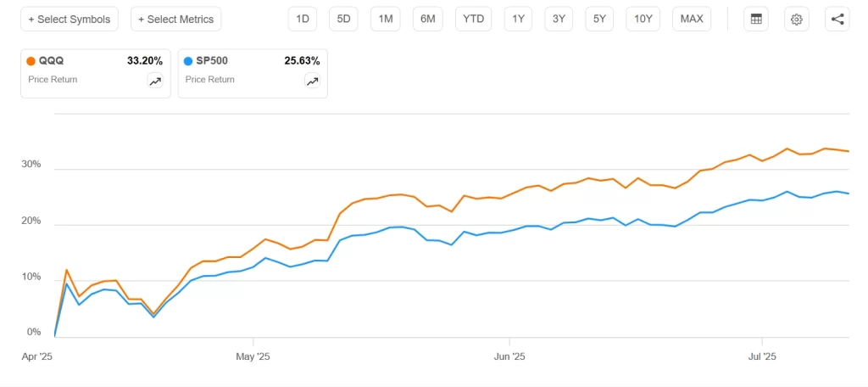Switch chart to 3Y range

(x=559, y=19)
